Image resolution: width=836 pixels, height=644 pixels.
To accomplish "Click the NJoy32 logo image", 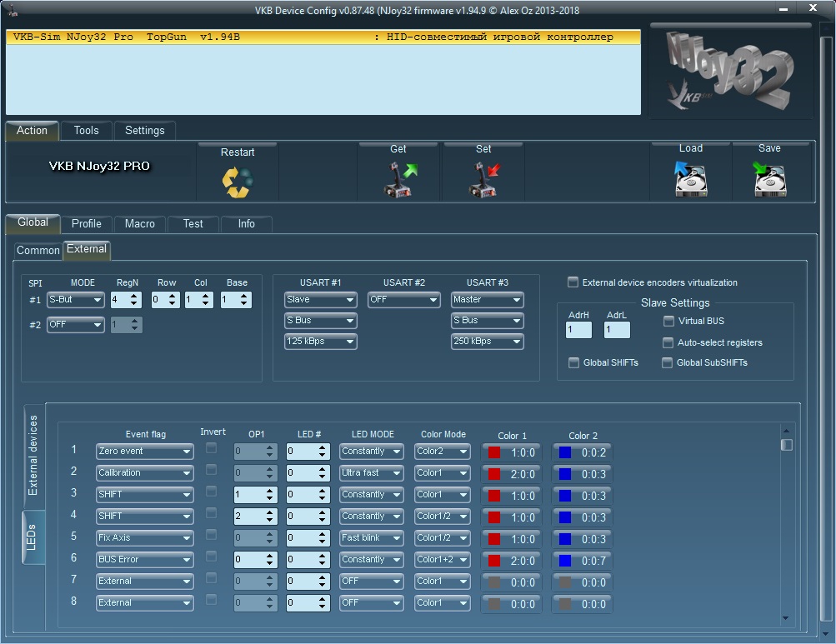I will point(731,75).
